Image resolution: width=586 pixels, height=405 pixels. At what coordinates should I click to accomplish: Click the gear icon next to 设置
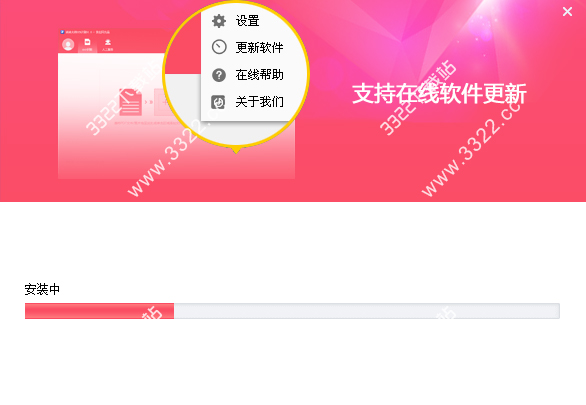[x=219, y=21]
